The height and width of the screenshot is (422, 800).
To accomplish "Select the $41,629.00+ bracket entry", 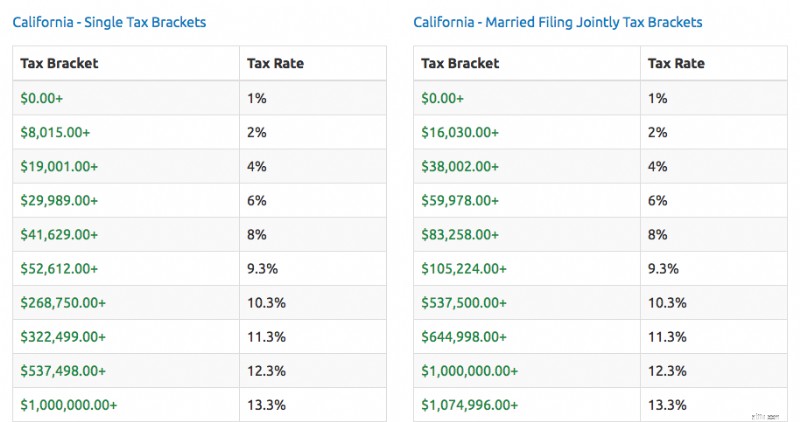I will pyautogui.click(x=59, y=235).
